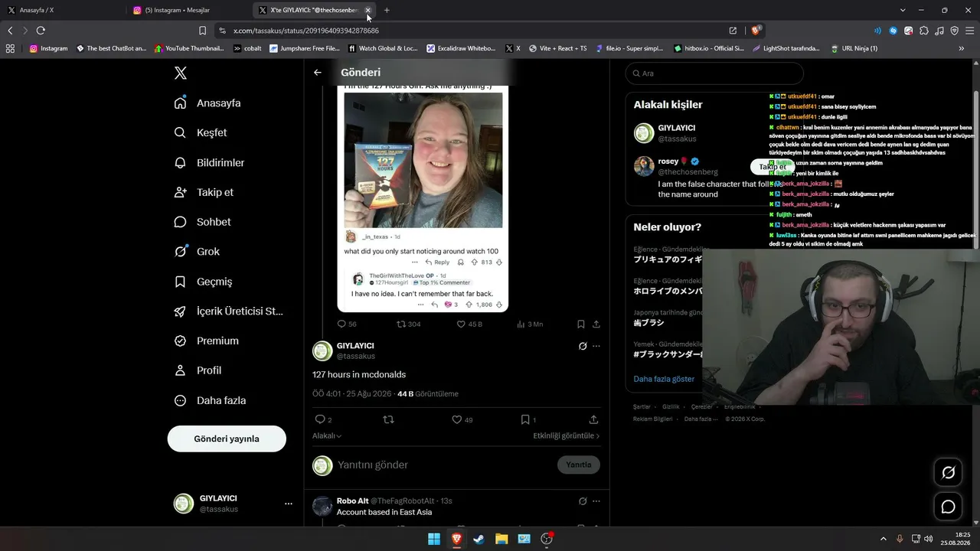Switch to the Anasayfa / X tab

tap(63, 10)
